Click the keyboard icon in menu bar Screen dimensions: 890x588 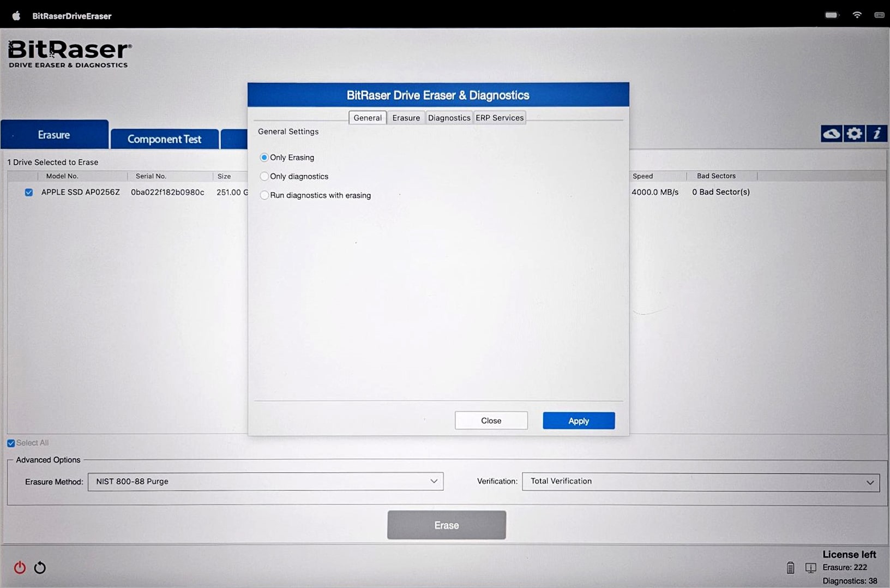click(x=879, y=15)
